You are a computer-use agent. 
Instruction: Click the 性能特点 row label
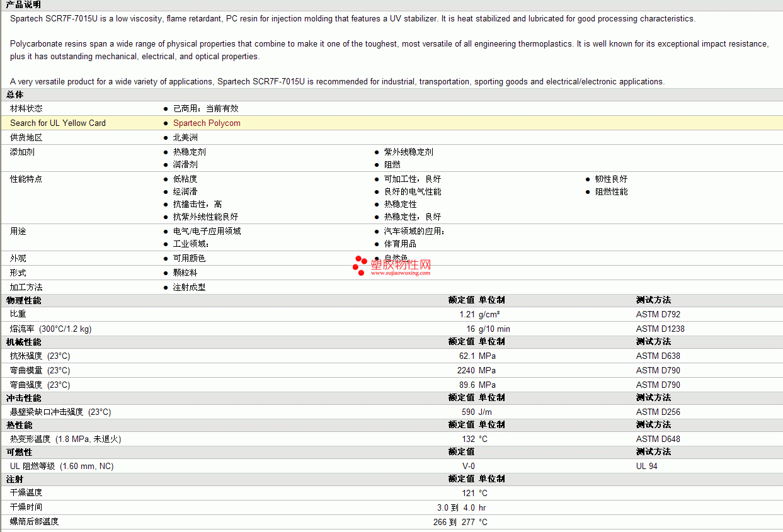(x=26, y=179)
